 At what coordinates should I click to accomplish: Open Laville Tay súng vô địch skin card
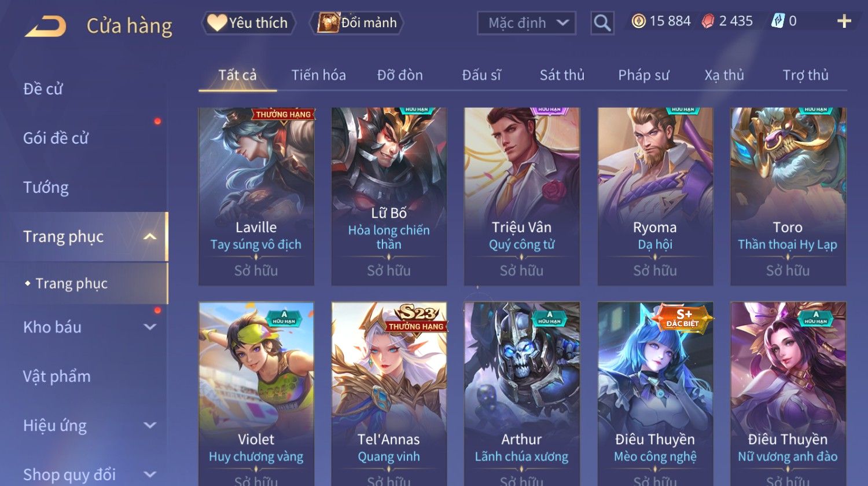(x=256, y=196)
